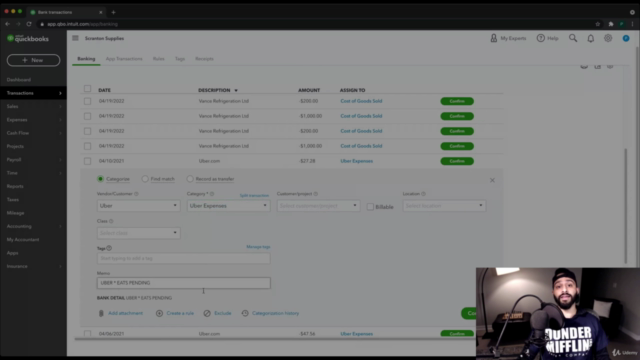Expand the Expenses sidebar submenu
The height and width of the screenshot is (360, 640).
[60, 120]
